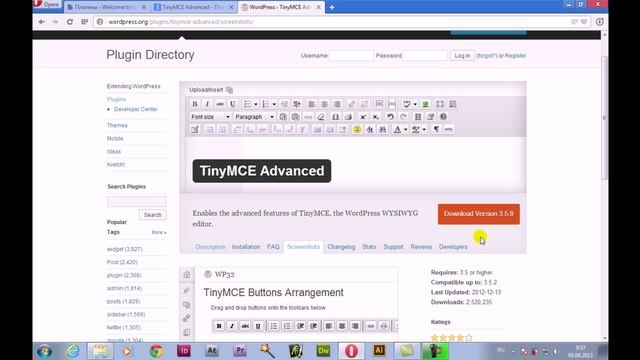
Task: Click the Register link
Action: coord(516,56)
